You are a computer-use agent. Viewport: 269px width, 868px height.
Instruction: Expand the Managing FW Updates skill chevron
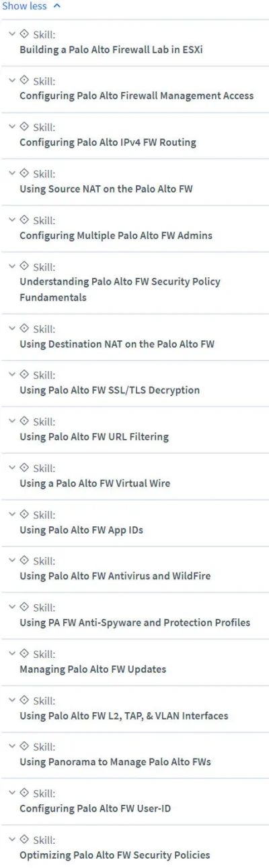pyautogui.click(x=12, y=653)
